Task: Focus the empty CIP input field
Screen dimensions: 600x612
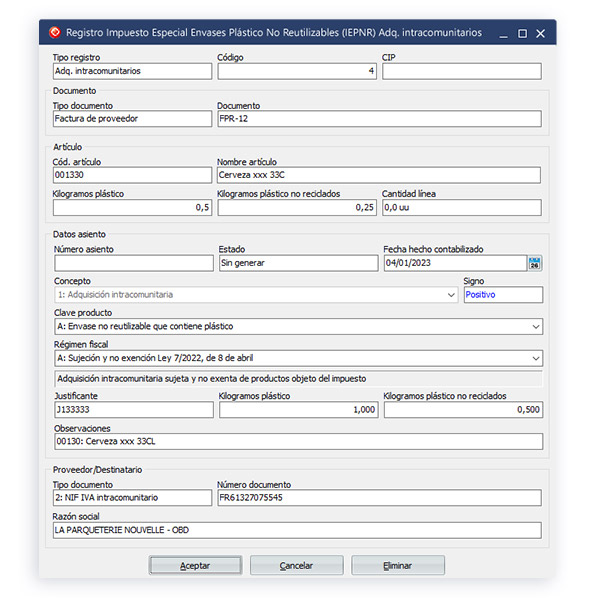Action: pos(461,72)
